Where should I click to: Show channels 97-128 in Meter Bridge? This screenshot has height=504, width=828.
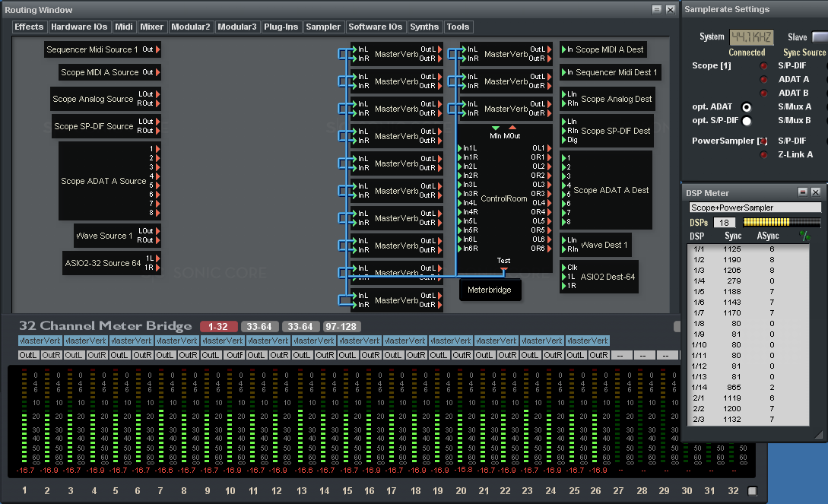[341, 327]
